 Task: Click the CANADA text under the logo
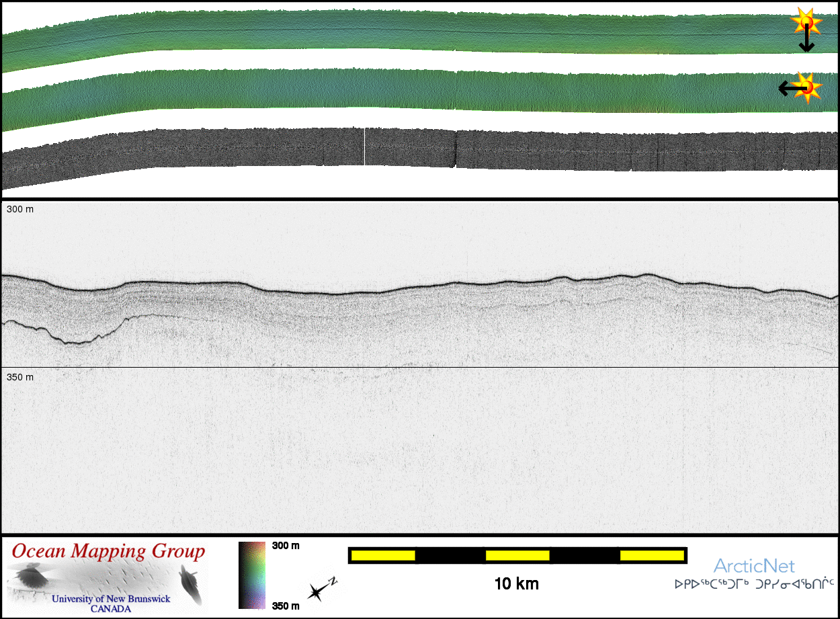pos(111,609)
